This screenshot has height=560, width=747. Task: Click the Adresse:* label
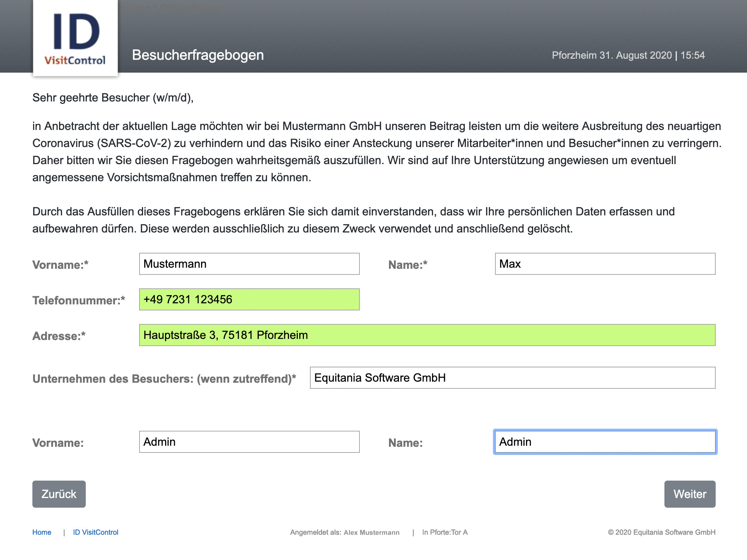[59, 336]
